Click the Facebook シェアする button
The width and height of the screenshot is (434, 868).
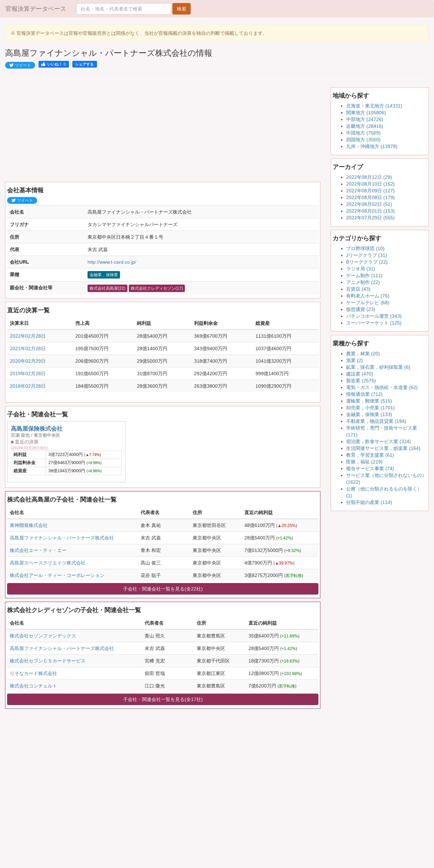pyautogui.click(x=85, y=64)
